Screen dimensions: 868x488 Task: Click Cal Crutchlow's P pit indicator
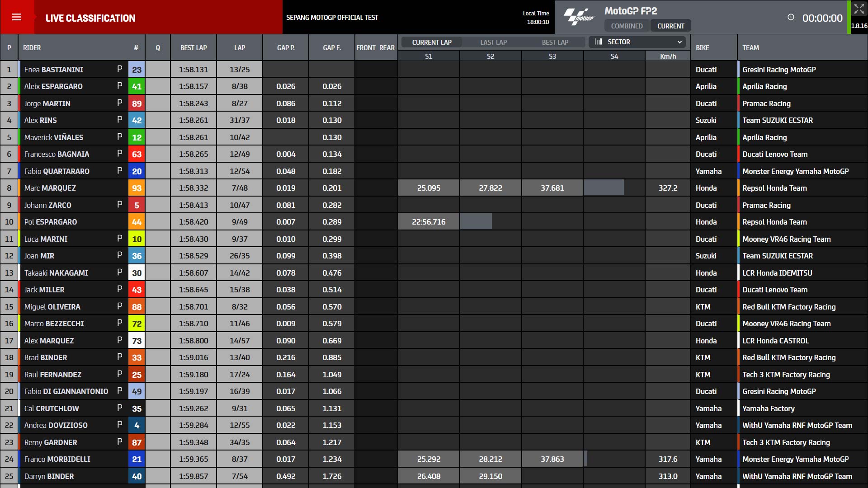point(119,408)
